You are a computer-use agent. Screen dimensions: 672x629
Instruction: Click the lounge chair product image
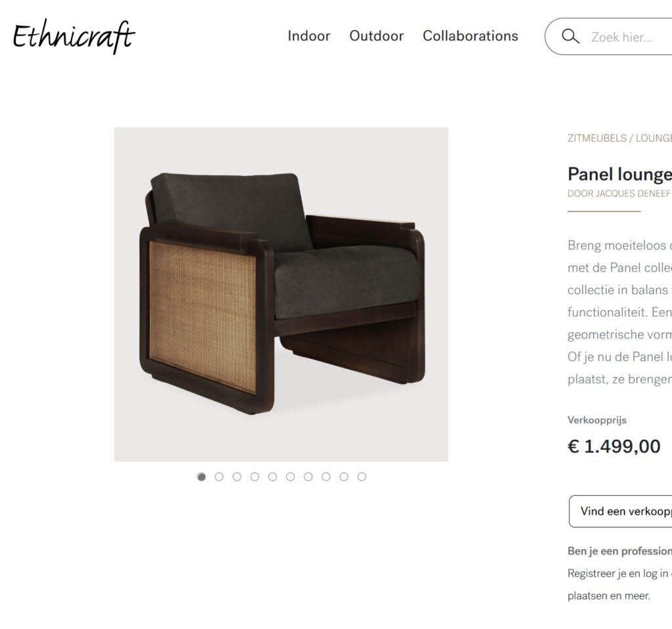pos(281,294)
